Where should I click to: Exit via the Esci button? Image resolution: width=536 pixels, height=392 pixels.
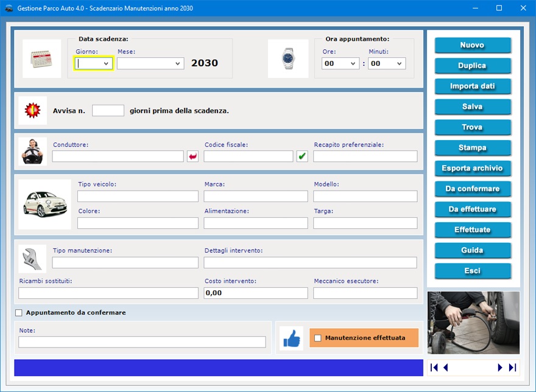point(473,271)
